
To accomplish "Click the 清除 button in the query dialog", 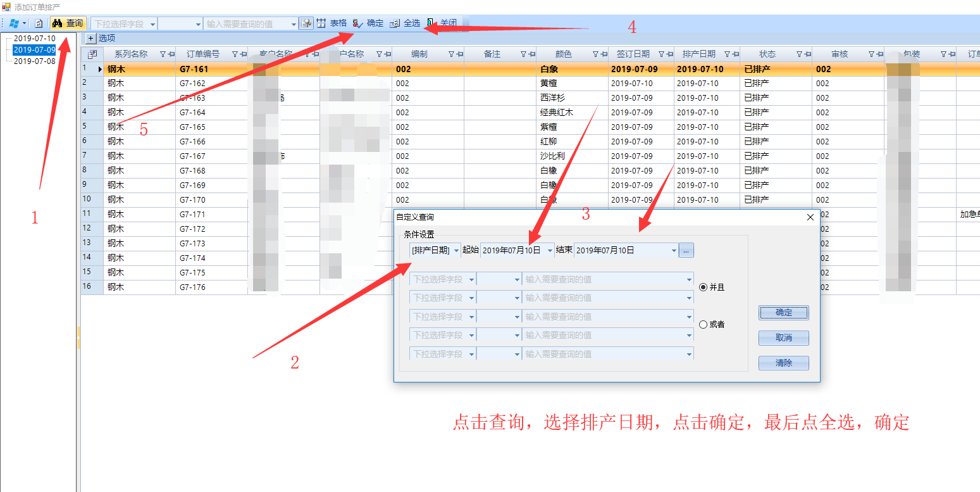I will (783, 363).
